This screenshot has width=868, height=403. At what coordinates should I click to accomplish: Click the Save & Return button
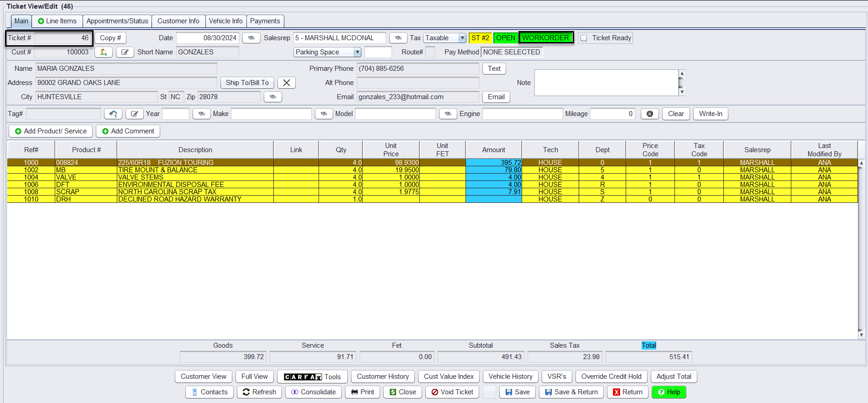[x=571, y=392]
